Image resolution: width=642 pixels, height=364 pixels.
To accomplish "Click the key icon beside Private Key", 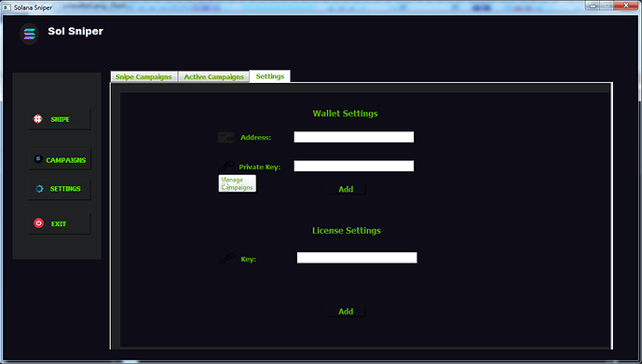I will pyautogui.click(x=225, y=167).
